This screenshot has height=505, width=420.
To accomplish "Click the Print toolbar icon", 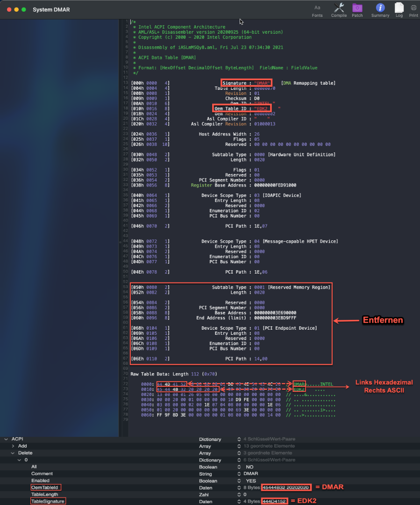I will tap(413, 10).
